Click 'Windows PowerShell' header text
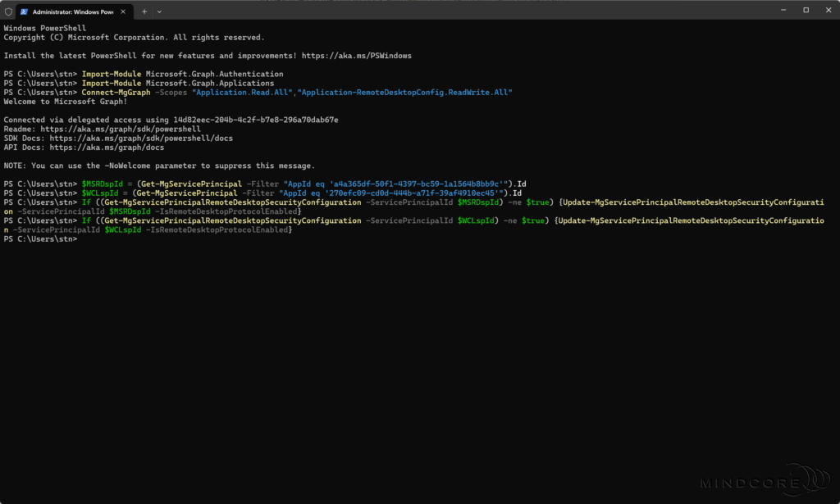This screenshot has height=504, width=840. click(45, 29)
